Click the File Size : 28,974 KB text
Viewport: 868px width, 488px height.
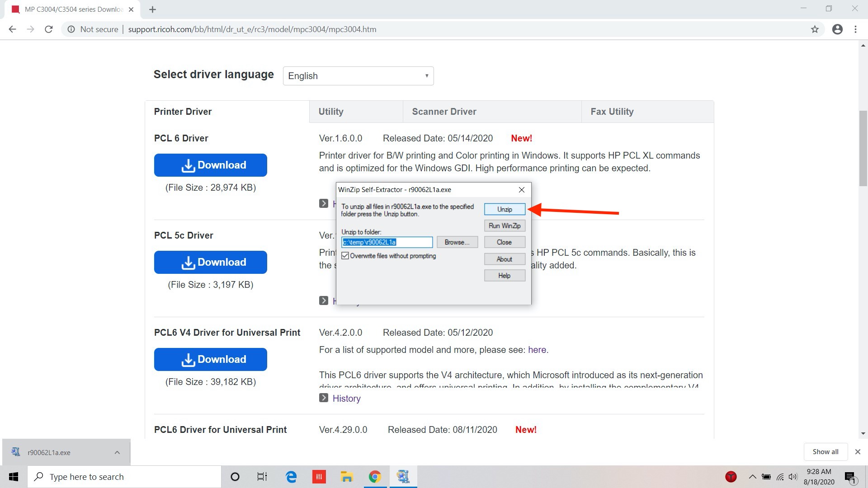tap(211, 188)
